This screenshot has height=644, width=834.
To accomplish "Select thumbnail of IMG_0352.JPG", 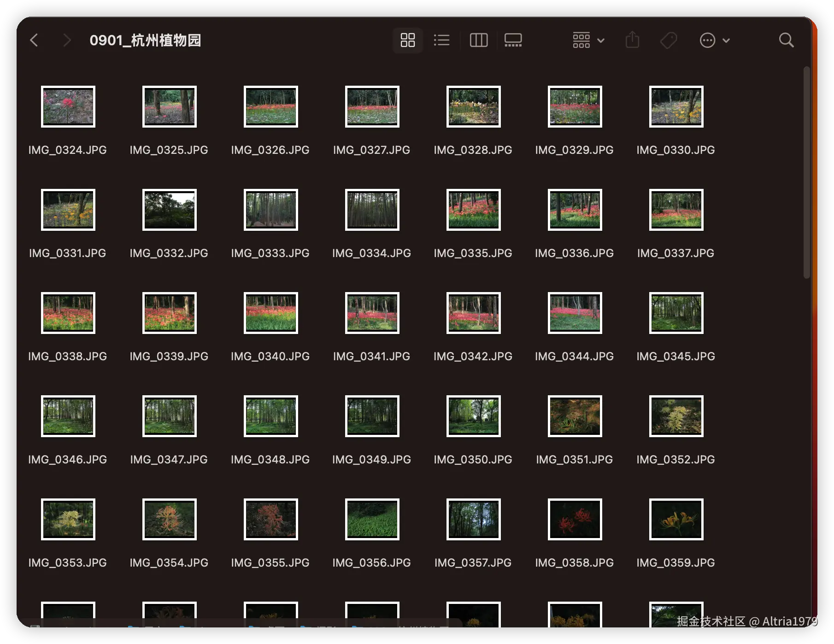I will coord(676,416).
